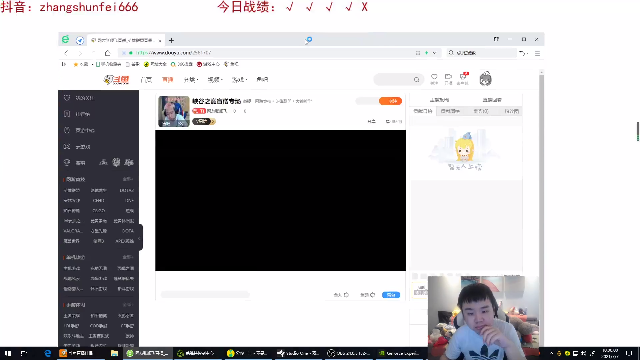Click the orange follow button on the stream header
The image size is (640, 360).
click(x=391, y=101)
